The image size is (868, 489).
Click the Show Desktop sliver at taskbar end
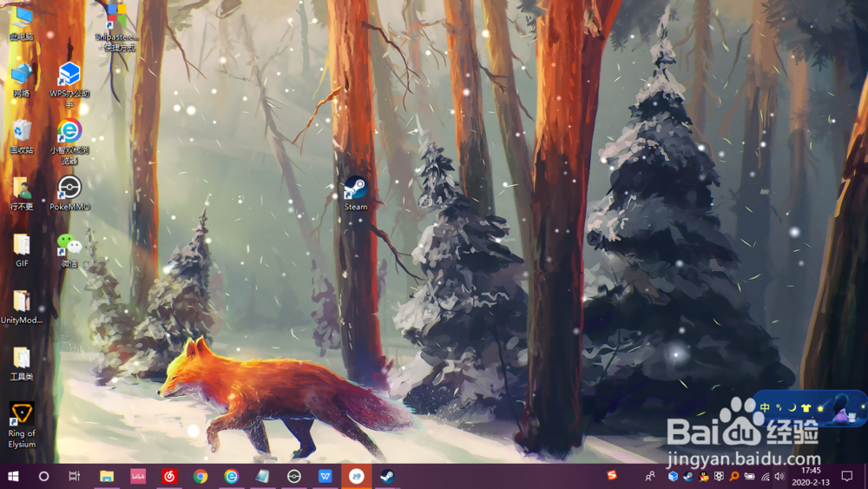click(865, 476)
